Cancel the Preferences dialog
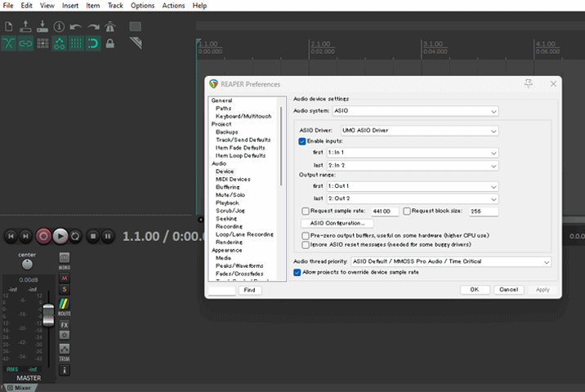Image resolution: width=585 pixels, height=392 pixels. tap(508, 290)
